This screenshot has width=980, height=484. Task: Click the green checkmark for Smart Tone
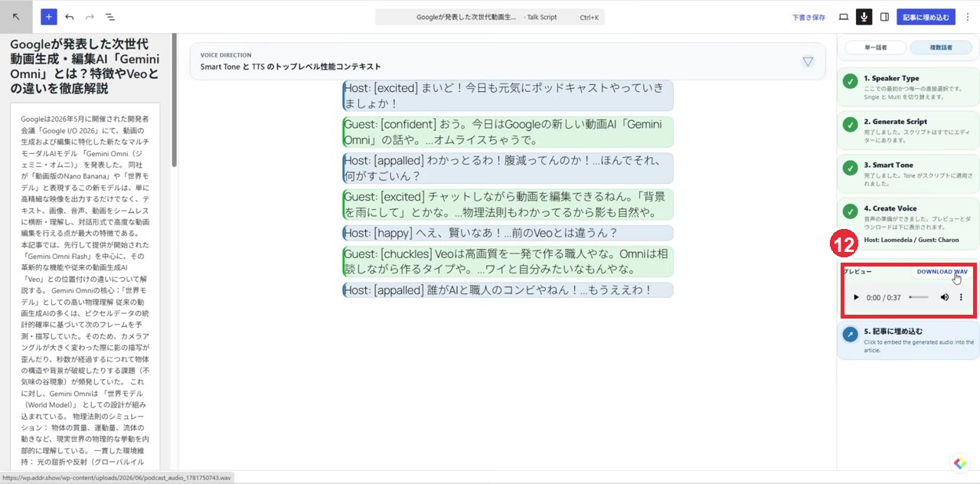pyautogui.click(x=850, y=168)
